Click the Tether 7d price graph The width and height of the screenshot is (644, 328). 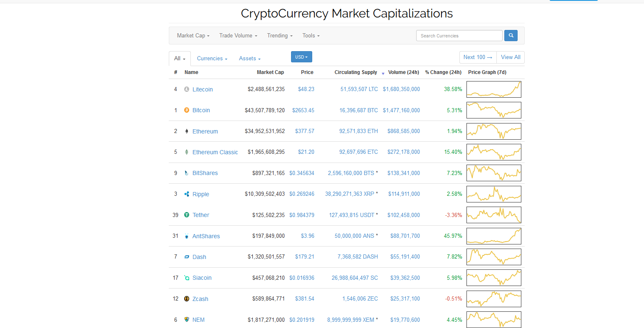coord(494,215)
